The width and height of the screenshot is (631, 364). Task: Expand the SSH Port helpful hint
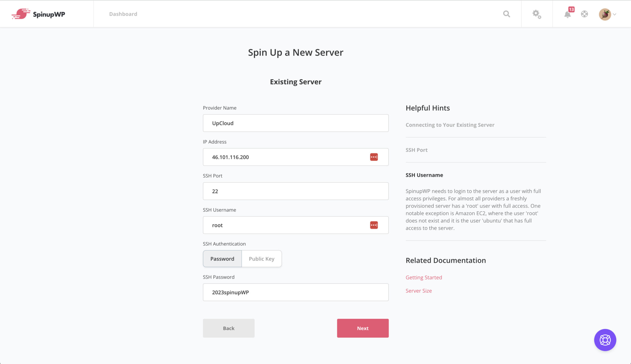(x=417, y=150)
